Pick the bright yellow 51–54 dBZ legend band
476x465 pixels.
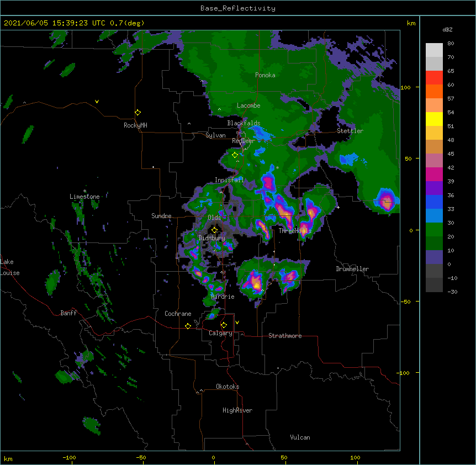coord(434,119)
